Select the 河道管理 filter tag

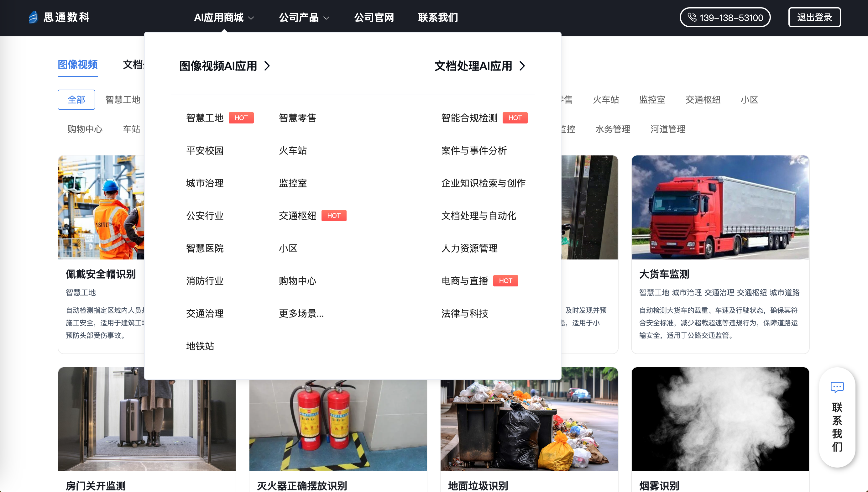[668, 129]
